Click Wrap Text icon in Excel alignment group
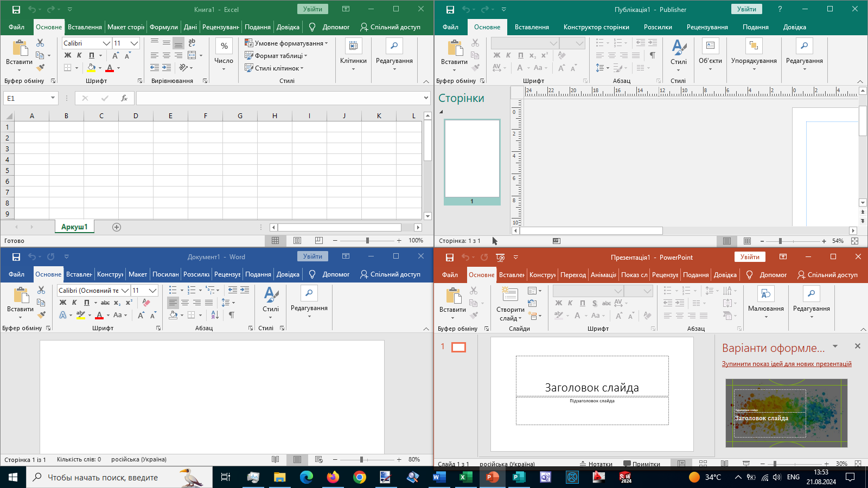 click(x=192, y=43)
